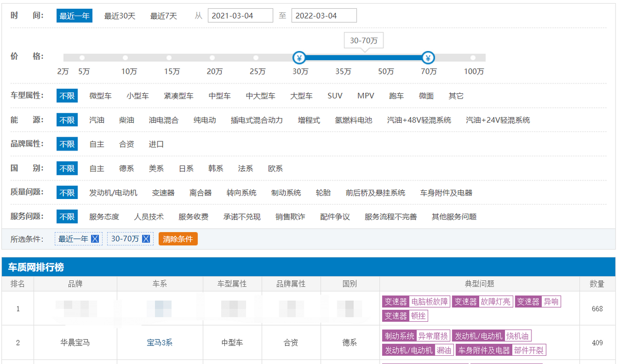Click the 异常磨损 problem tag
619x364 pixels.
pyautogui.click(x=433, y=336)
